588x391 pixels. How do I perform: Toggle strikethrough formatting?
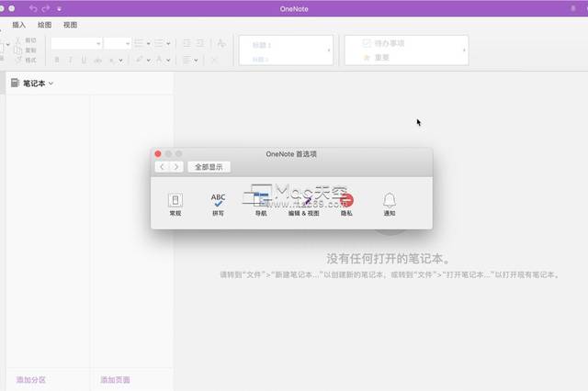click(98, 60)
